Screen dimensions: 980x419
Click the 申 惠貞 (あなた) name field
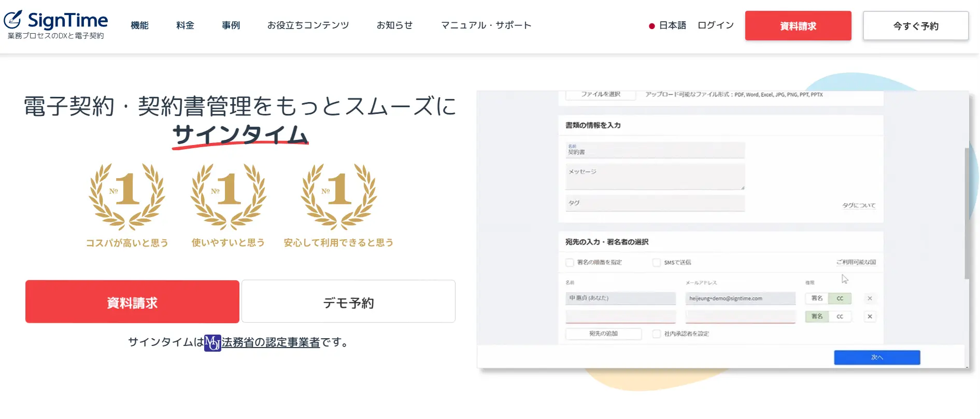621,298
